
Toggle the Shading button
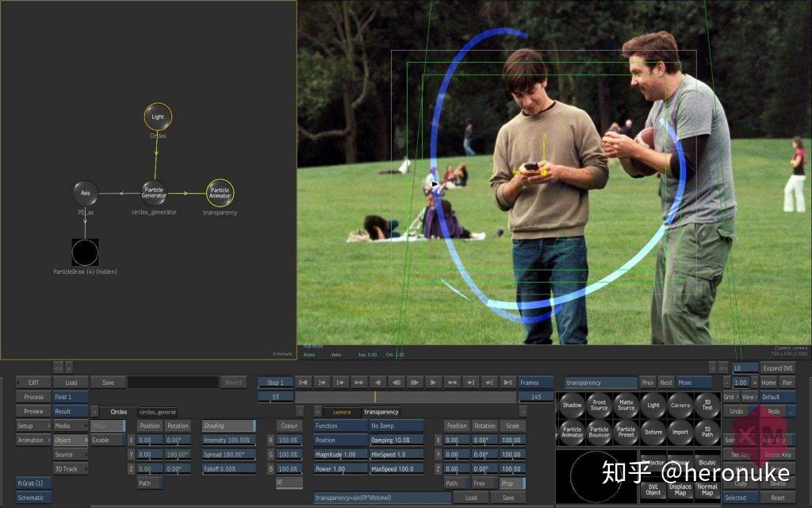228,425
